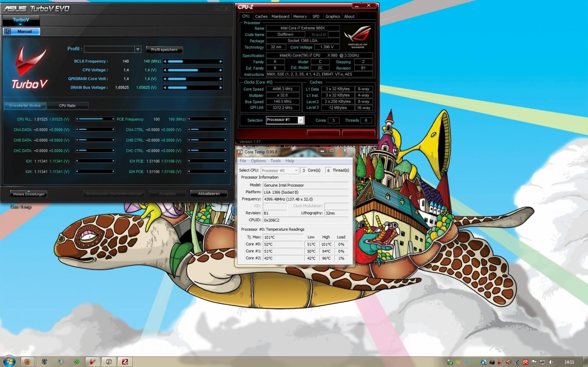Image resolution: width=588 pixels, height=367 pixels.
Task: Open the Profil dropdown in TurboV
Action: click(138, 49)
